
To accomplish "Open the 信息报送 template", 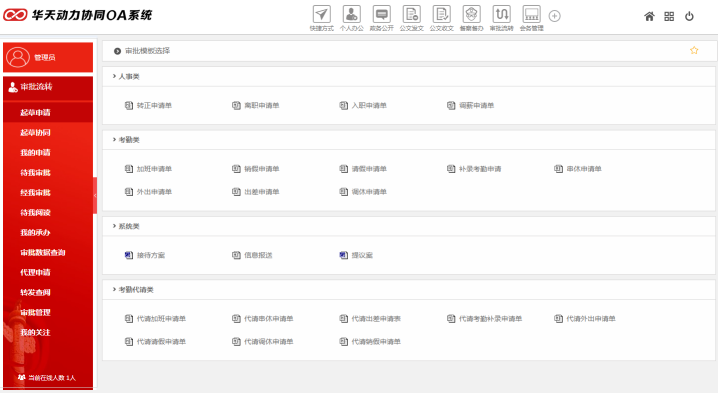I will pos(252,255).
